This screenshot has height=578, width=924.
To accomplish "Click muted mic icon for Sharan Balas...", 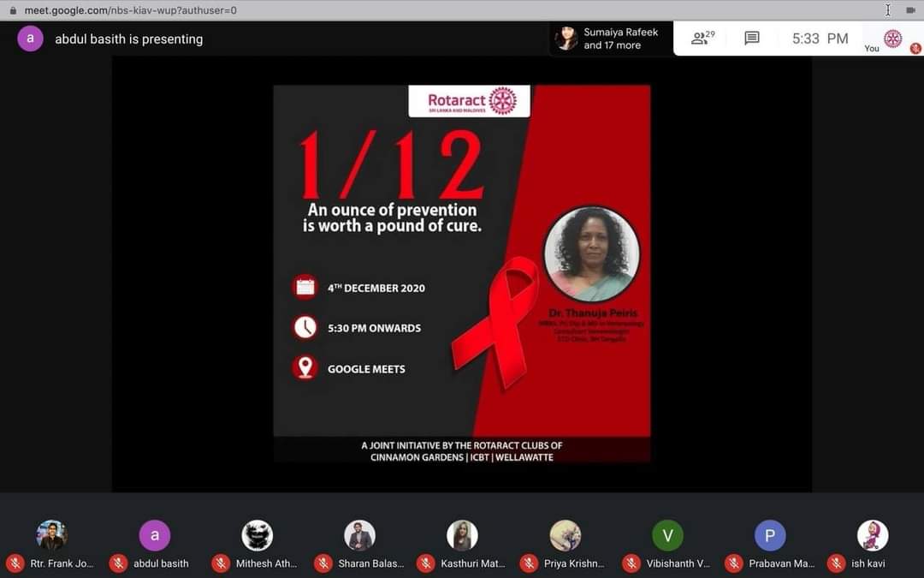I will point(323,563).
